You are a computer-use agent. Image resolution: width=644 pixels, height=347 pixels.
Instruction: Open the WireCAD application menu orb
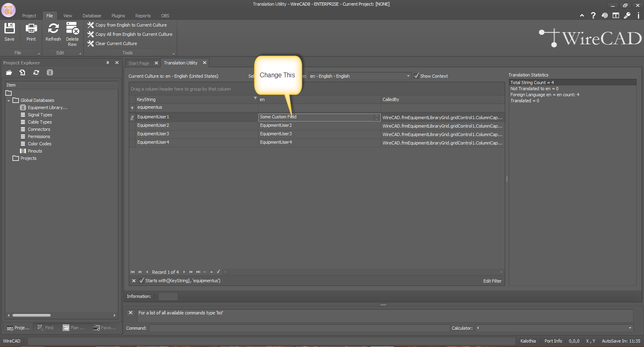8,10
